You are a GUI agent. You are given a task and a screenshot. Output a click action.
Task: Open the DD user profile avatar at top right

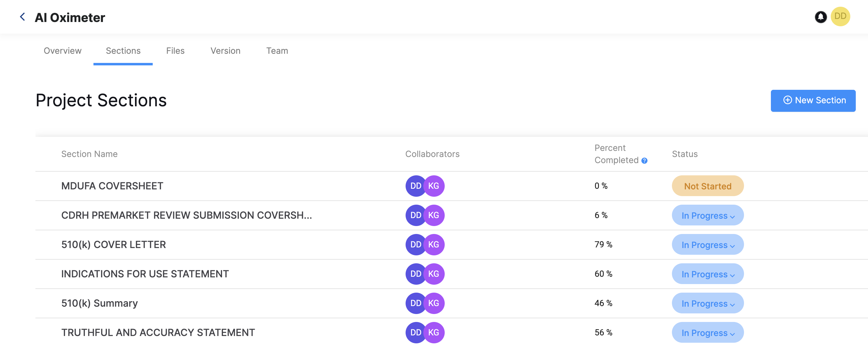point(840,16)
